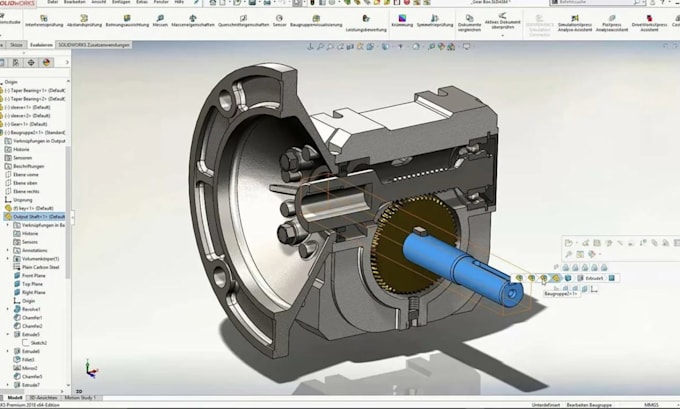Screen dimensions: 680x409
Task: Select Chamfer1 in the tree
Action: (28, 317)
